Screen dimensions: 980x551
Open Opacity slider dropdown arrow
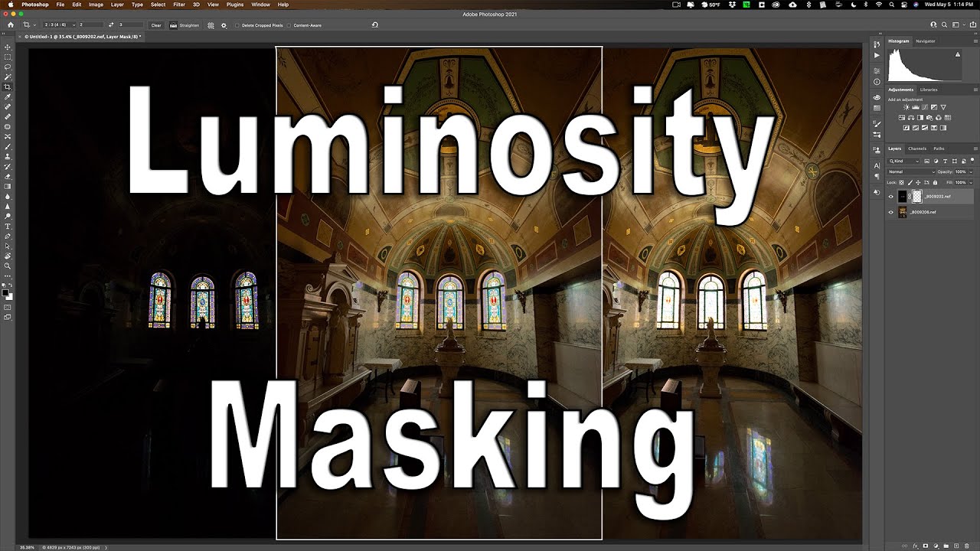(x=971, y=171)
